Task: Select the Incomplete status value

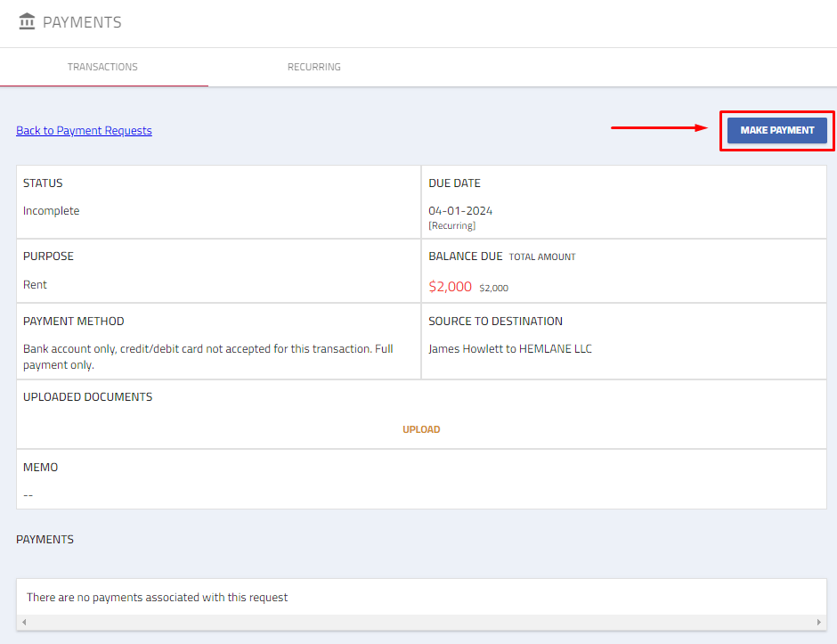Action: pos(51,211)
